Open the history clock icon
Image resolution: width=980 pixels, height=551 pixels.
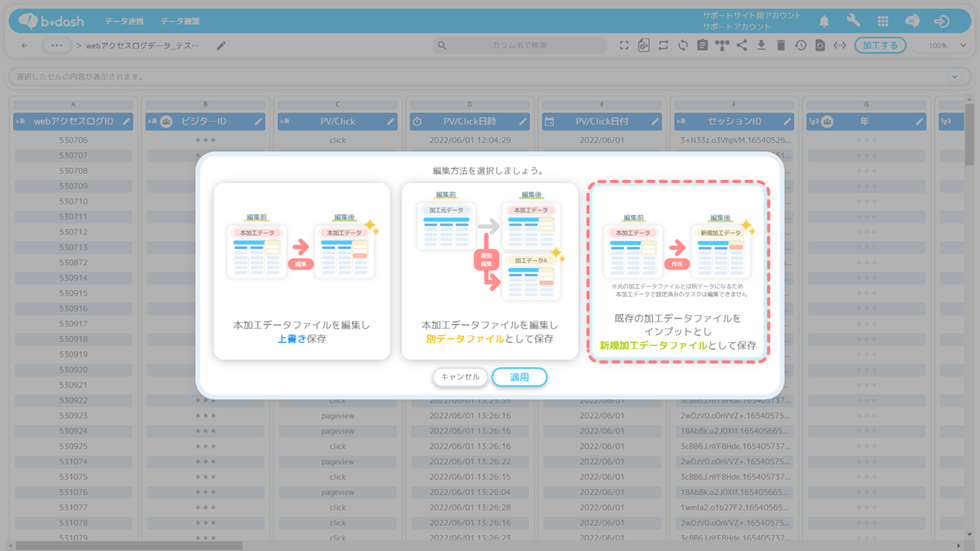coord(800,46)
